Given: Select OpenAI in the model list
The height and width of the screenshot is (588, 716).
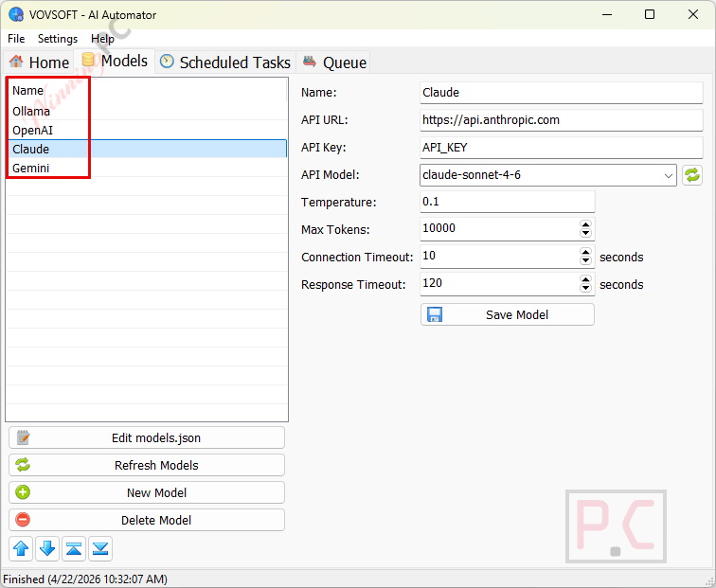Looking at the screenshot, I should 147,130.
